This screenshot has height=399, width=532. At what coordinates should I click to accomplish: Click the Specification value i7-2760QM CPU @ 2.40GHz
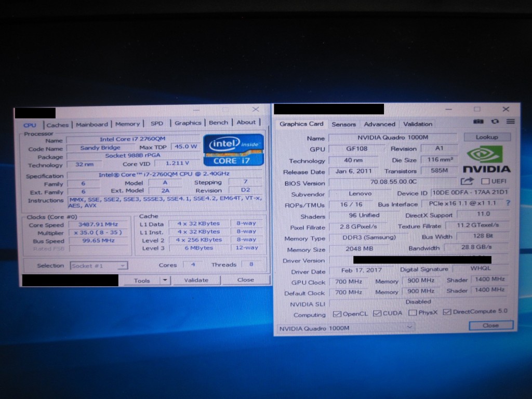(x=164, y=175)
